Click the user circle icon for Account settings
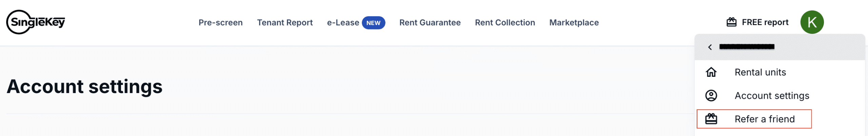The image size is (868, 136). coord(711,96)
